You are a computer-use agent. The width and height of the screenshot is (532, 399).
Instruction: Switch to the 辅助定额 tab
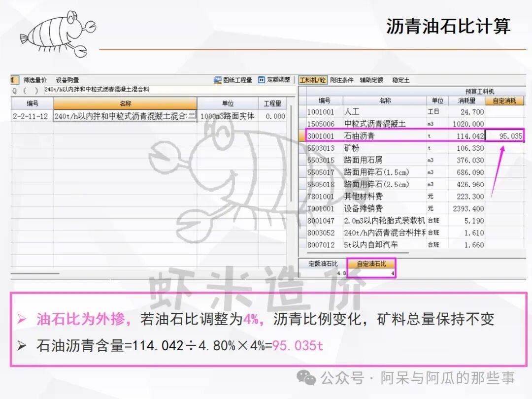coord(371,80)
